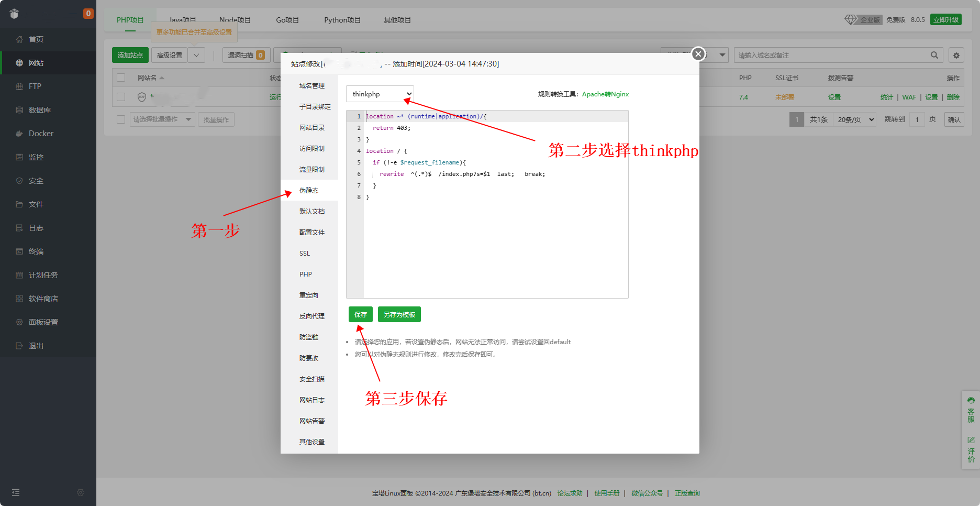Click the Docker icon in sidebar
980x506 pixels.
click(19, 134)
